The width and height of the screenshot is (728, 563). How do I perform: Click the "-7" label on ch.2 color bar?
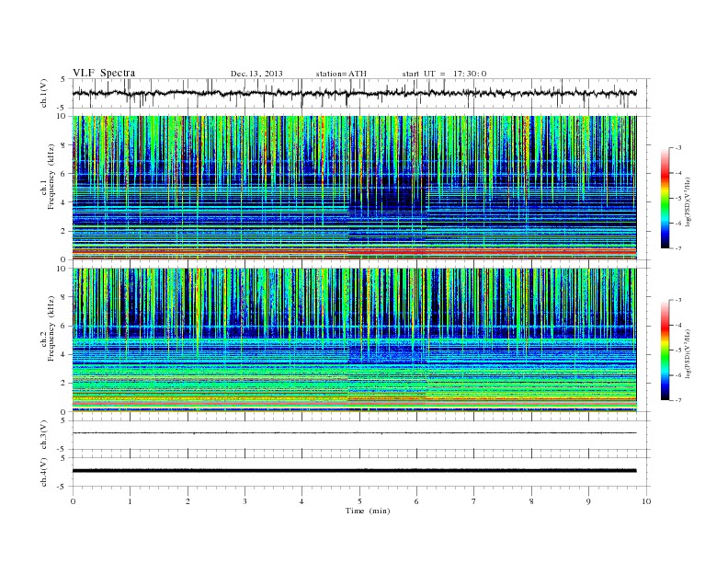coord(677,400)
